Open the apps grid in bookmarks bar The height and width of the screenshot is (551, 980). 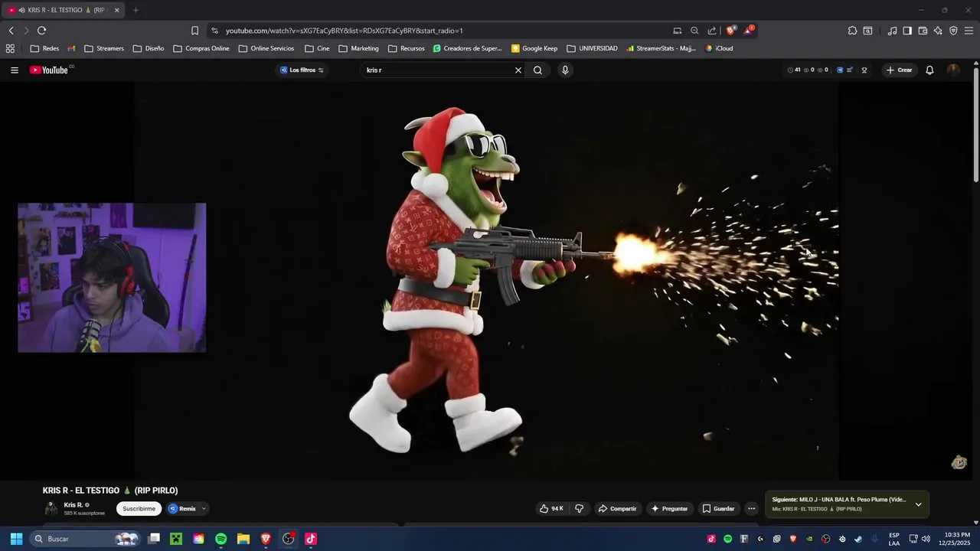click(10, 48)
